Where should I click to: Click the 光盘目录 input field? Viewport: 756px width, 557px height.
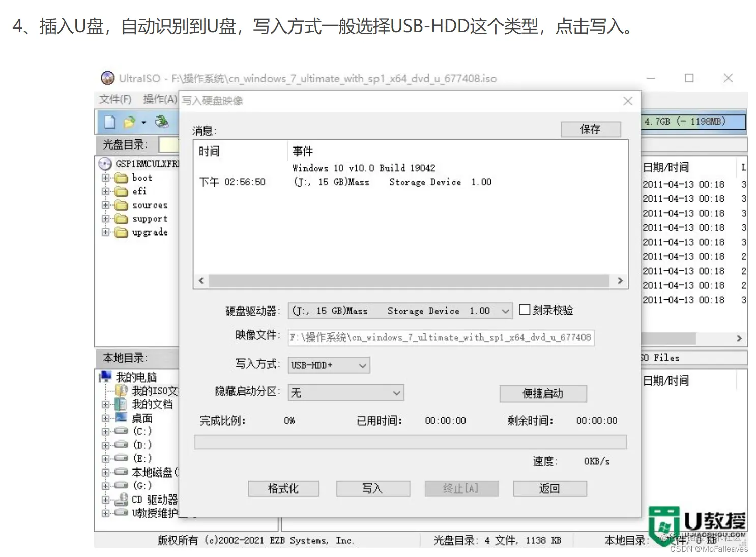coord(168,144)
